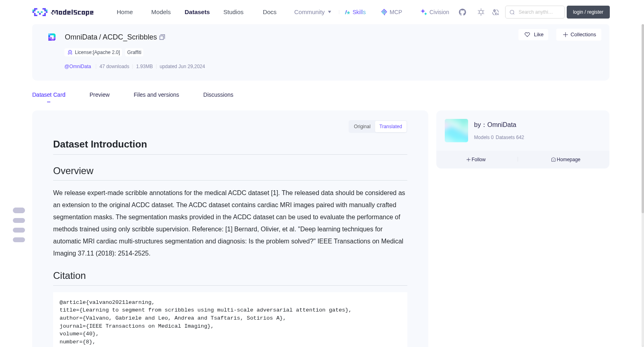Viewport: 644px width, 347px height.
Task: Click the "@article{valvano2021learning," citation line
Action: tap(107, 302)
